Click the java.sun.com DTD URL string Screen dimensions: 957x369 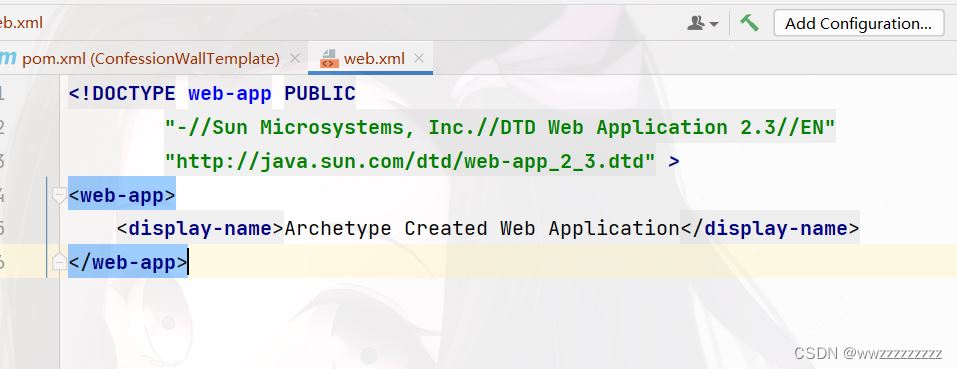pos(410,162)
